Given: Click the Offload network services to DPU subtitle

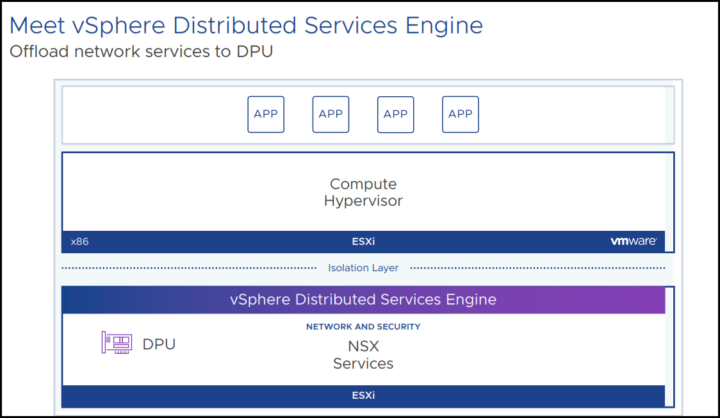Looking at the screenshot, I should coord(141,51).
